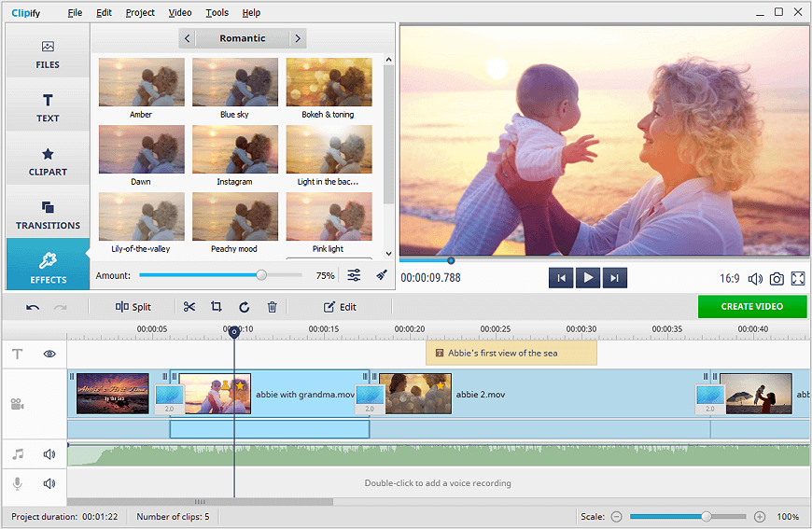
Task: Open fullscreen preview mode
Action: [x=798, y=278]
